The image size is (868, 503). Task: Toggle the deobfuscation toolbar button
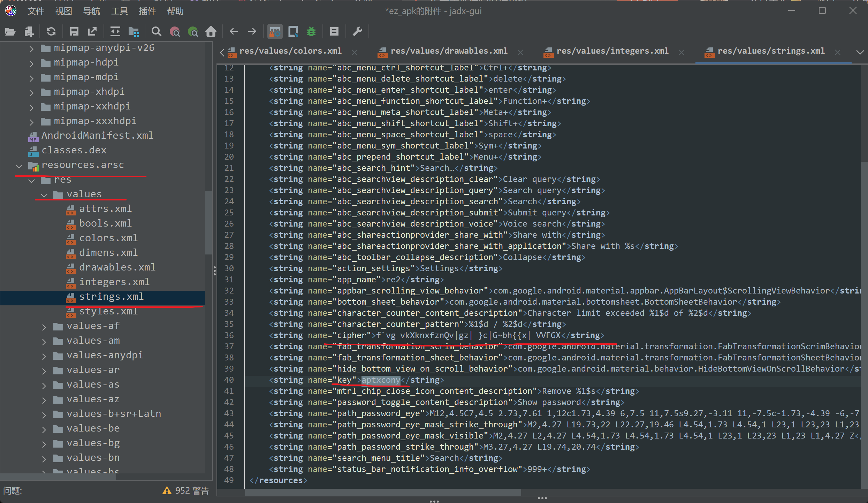275,32
